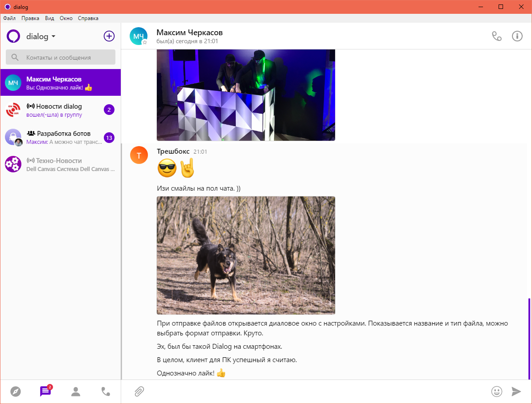Viewport: 532px width, 404px height.
Task: Click МЧ avatar in chat header
Action: coord(139,36)
